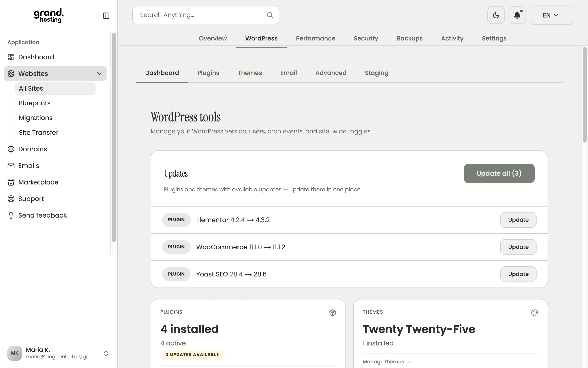
Task: Click Send feedback in the sidebar
Action: pyautogui.click(x=55, y=215)
